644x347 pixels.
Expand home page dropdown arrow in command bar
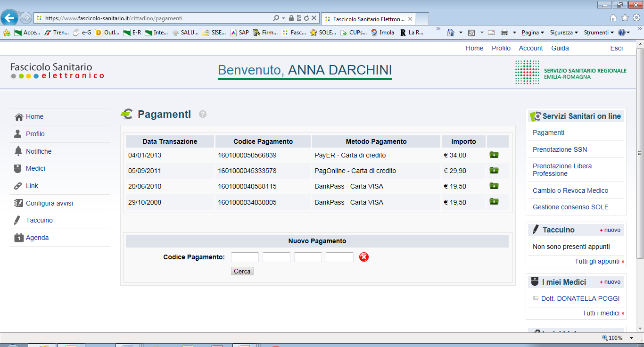tap(461, 33)
